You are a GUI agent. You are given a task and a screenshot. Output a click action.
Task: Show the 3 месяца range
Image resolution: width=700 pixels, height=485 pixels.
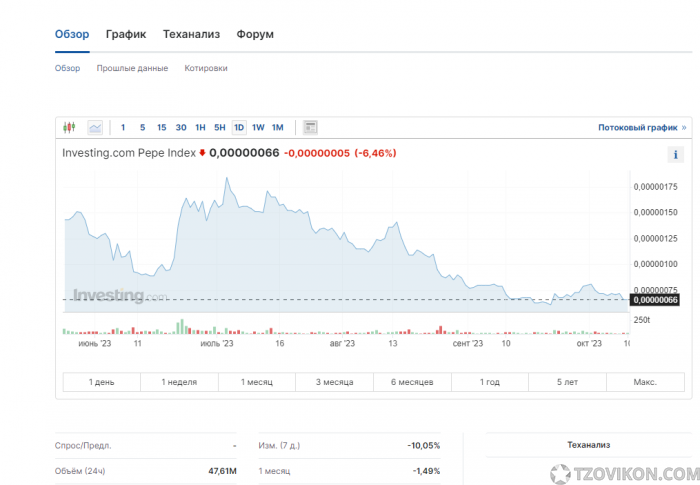click(334, 382)
